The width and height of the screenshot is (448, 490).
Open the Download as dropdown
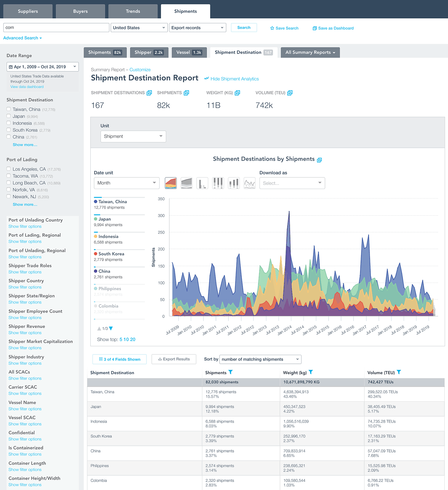[x=292, y=183]
